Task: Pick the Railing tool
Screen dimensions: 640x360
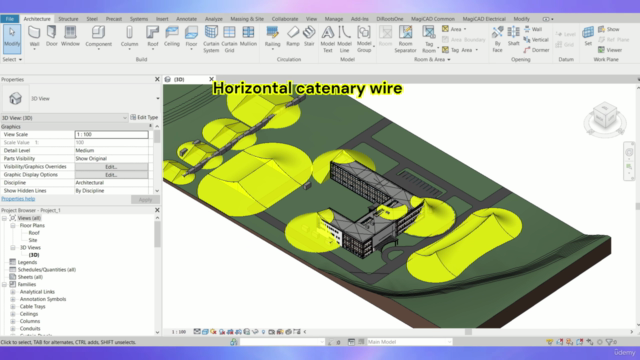Action: point(272,37)
